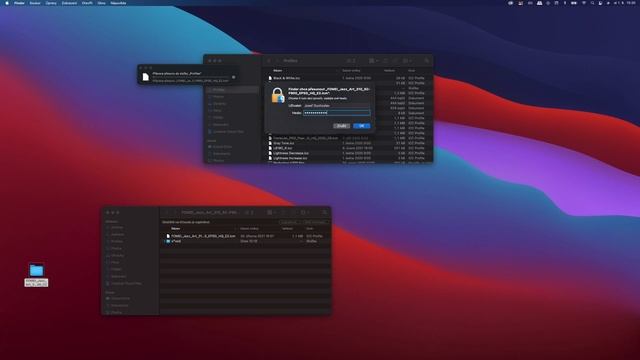Open grouping dropdown in Profiles window
Image resolution: width=640 pixels, height=360 pixels.
[373, 60]
